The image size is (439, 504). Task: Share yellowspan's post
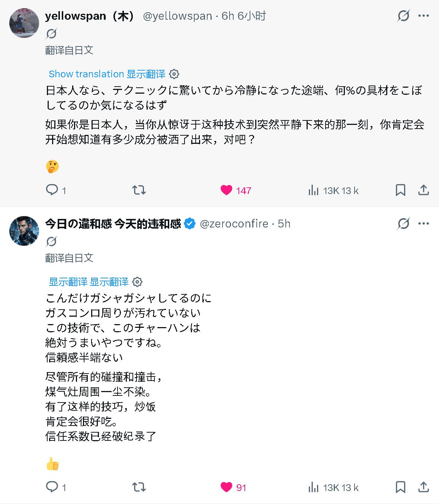(x=423, y=190)
